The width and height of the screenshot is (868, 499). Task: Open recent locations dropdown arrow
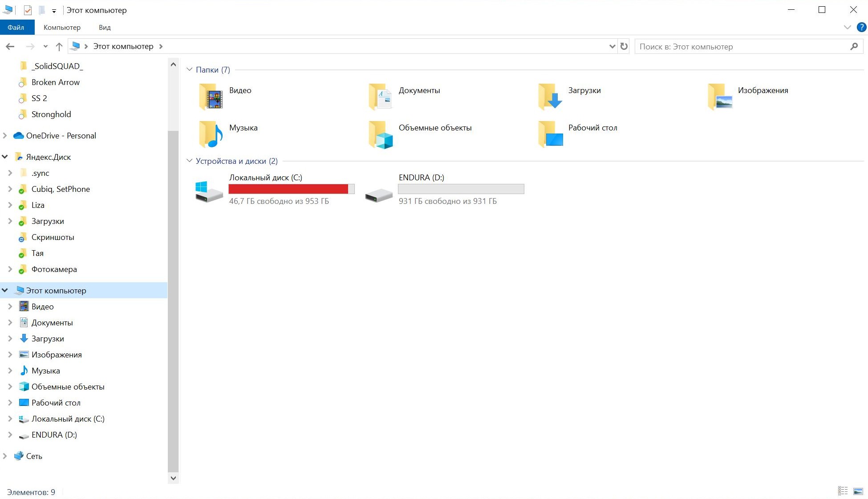45,46
